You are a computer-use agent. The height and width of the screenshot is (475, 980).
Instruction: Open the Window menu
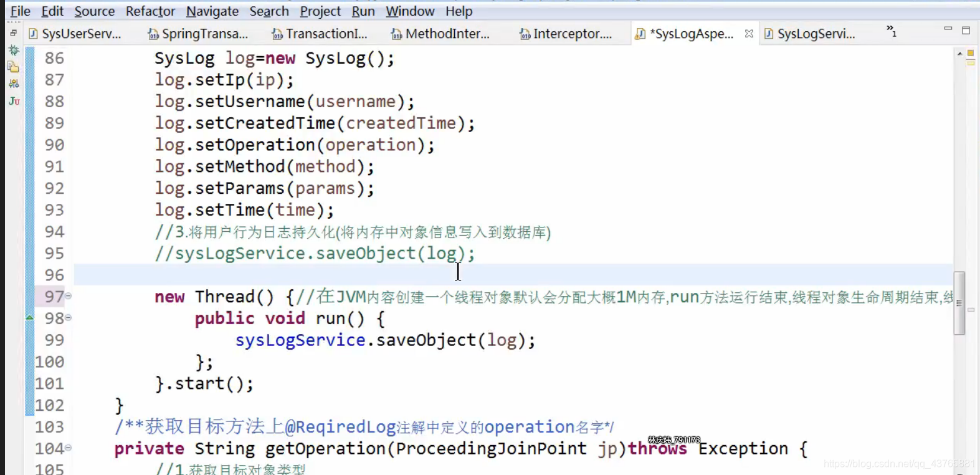click(x=410, y=11)
